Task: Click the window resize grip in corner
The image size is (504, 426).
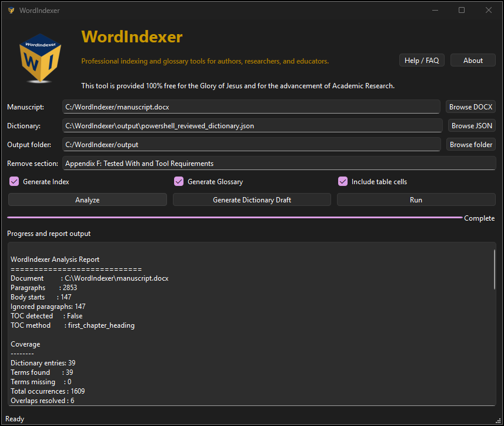Action: pos(499,421)
